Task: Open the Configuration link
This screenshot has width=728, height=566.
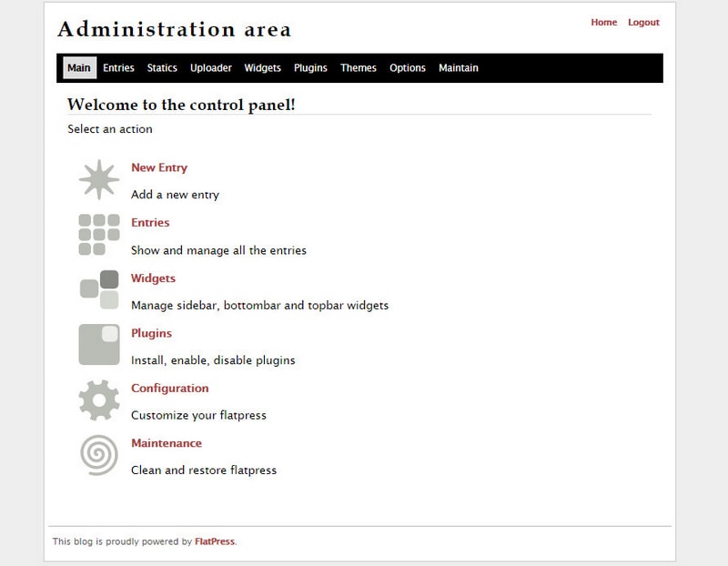Action: (170, 389)
